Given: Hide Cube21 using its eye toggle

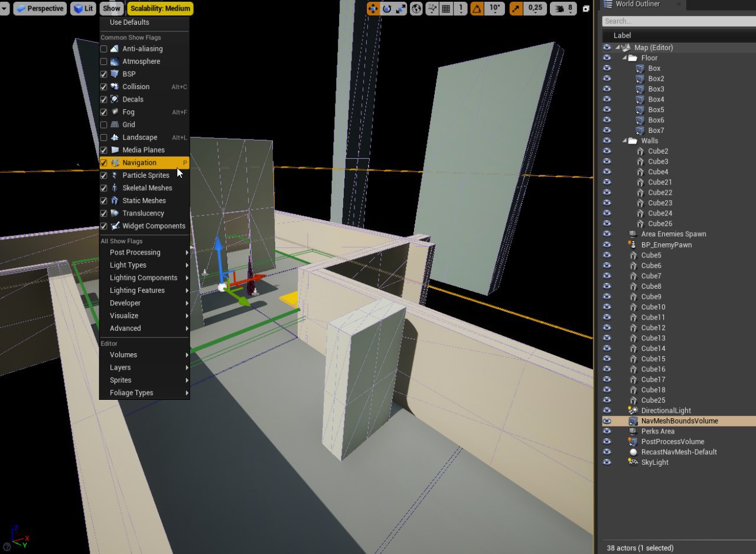Looking at the screenshot, I should (607, 183).
